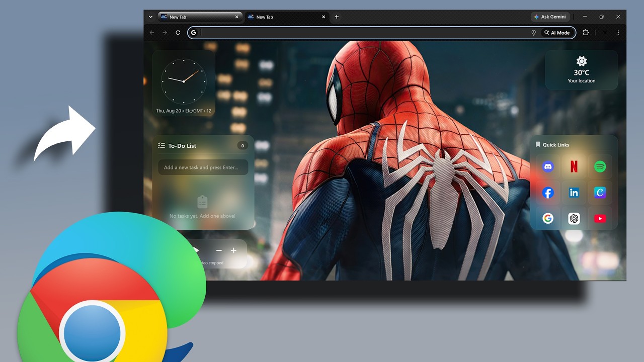This screenshot has width=644, height=362.
Task: Open a new tab with plus button
Action: [337, 17]
